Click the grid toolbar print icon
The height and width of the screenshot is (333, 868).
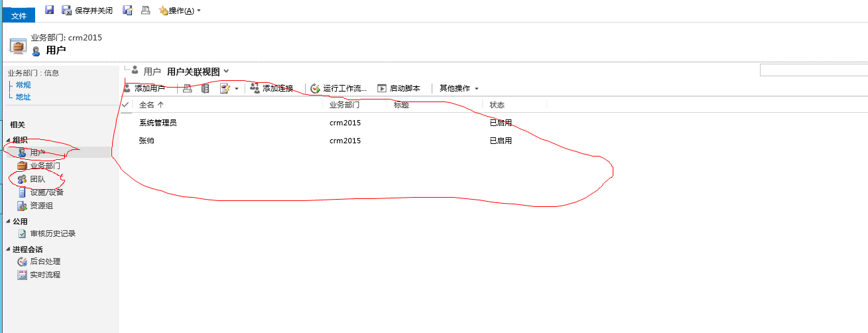pyautogui.click(x=188, y=88)
